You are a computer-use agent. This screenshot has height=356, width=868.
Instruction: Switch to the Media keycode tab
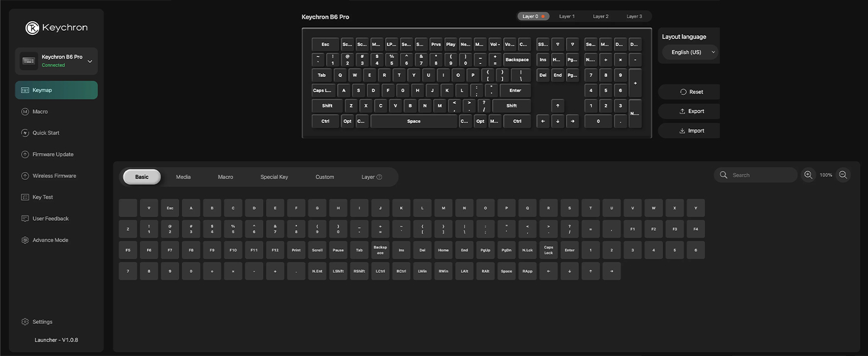pyautogui.click(x=183, y=177)
